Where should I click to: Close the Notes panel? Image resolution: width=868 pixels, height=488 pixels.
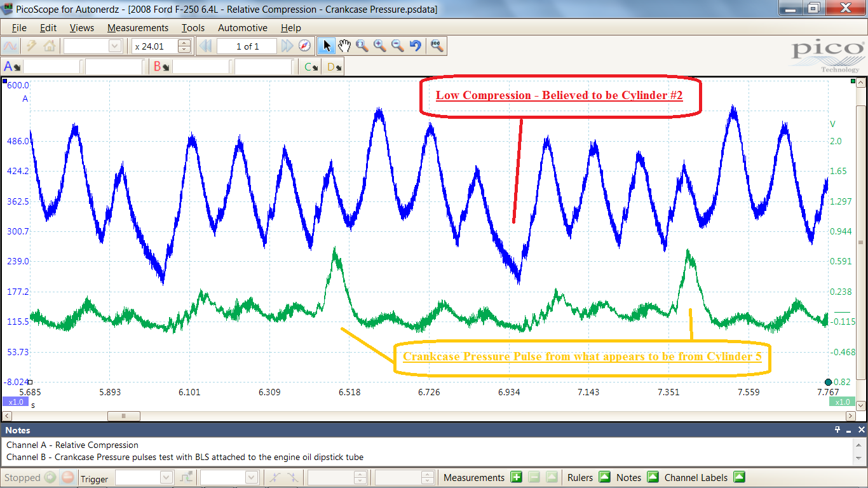point(860,430)
